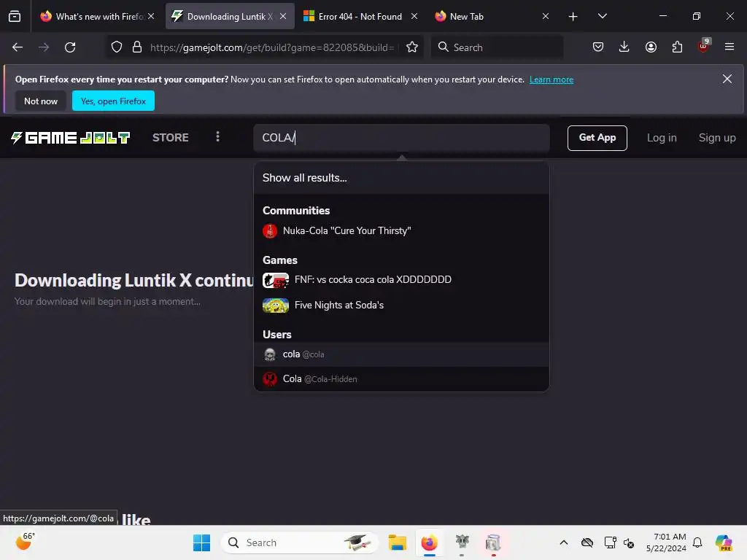The image size is (747, 560).
Task: Click Sign up link
Action: tap(717, 138)
